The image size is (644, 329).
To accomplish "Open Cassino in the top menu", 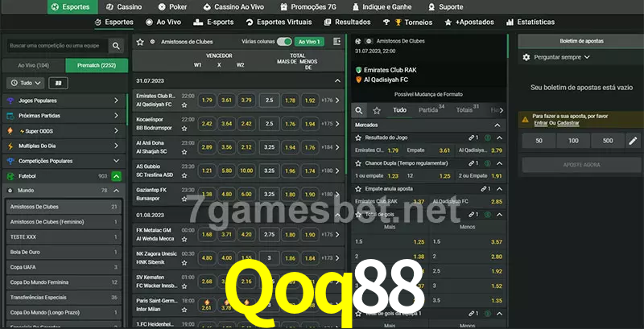I will 124,6.
